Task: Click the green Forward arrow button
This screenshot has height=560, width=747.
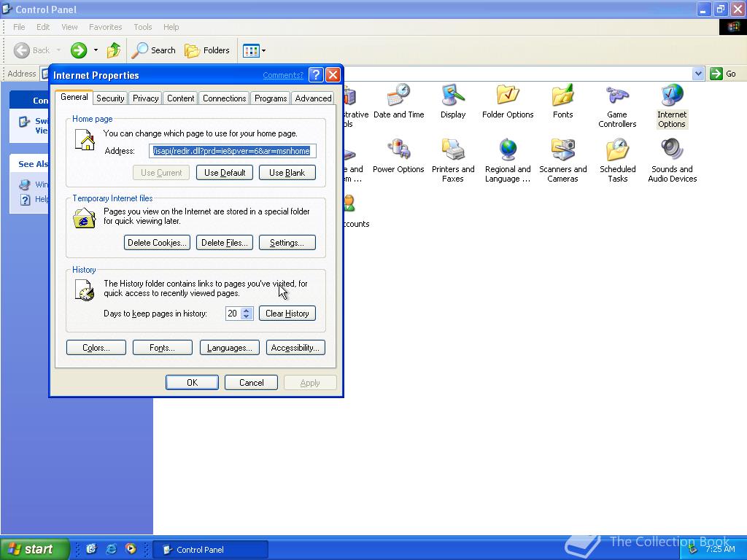Action: [x=79, y=50]
